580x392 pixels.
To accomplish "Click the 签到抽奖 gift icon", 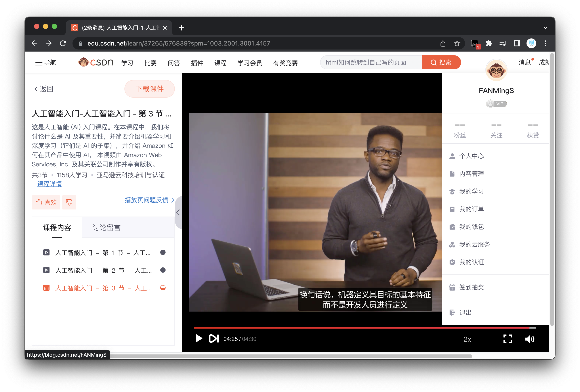I will [452, 287].
